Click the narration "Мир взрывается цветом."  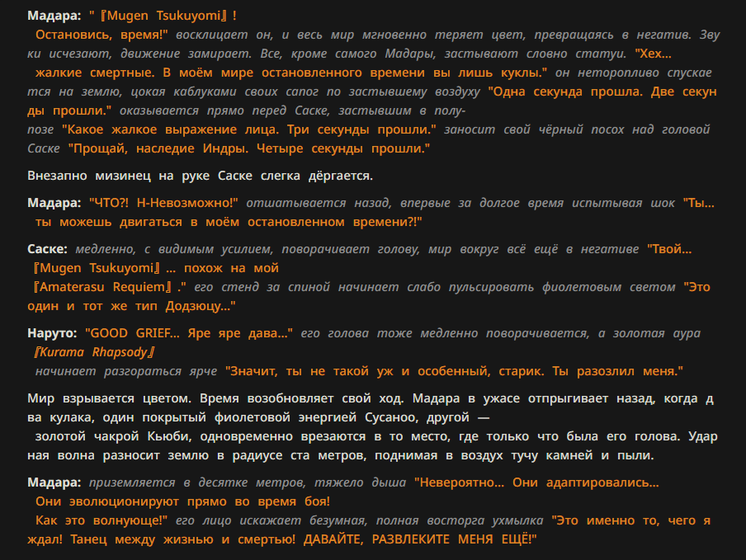point(110,398)
